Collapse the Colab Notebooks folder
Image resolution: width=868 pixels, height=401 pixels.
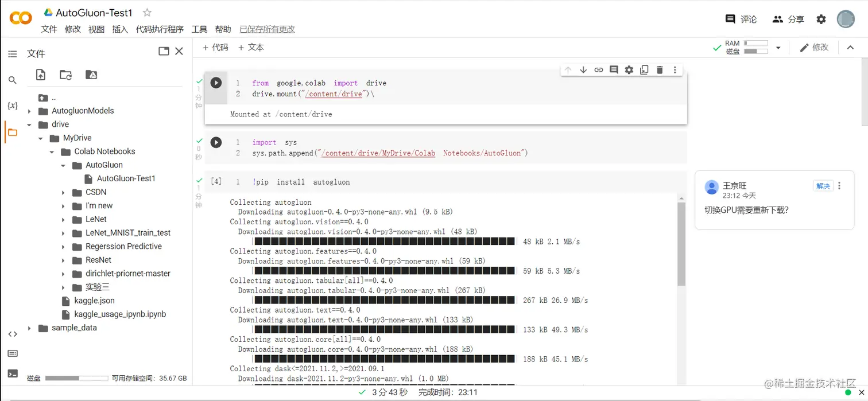52,152
